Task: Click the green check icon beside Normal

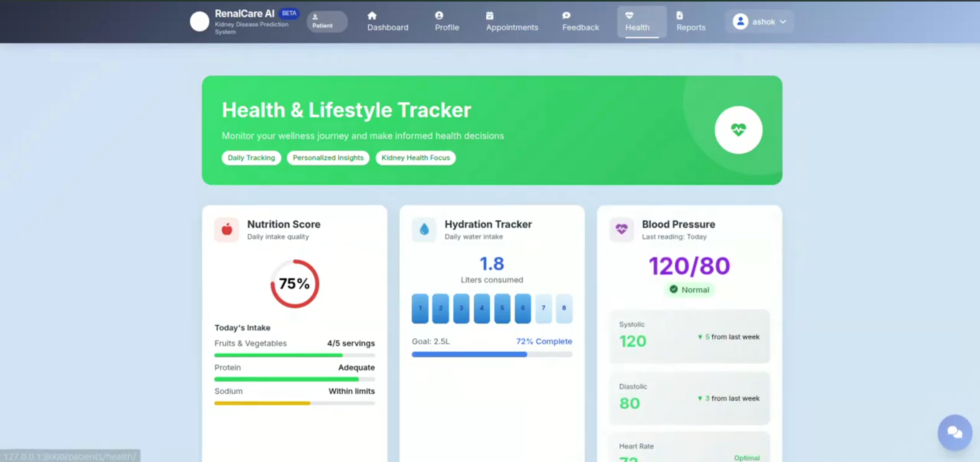Action: click(x=673, y=289)
